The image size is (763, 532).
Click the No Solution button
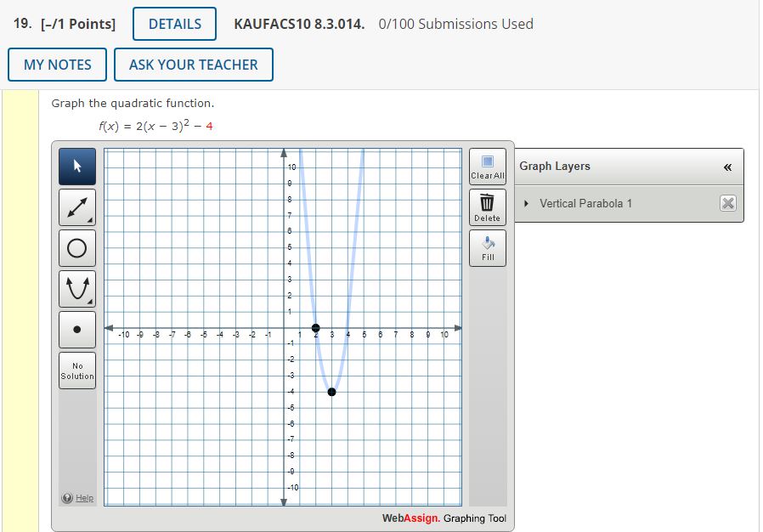(x=76, y=369)
